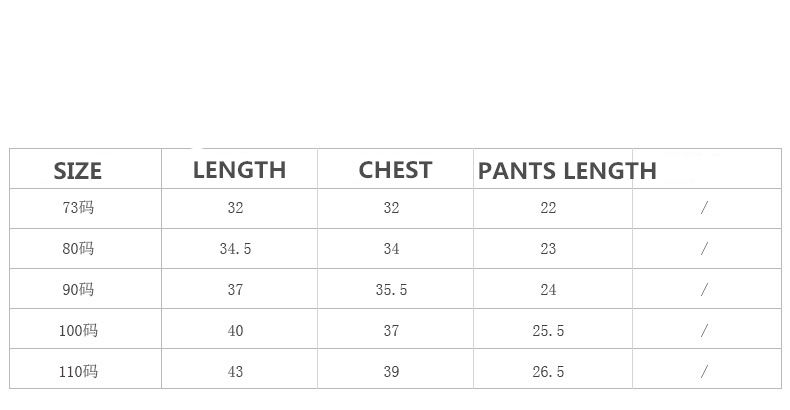Click the SIZE column header
Viewport: 790px width, 410px height.
[78, 171]
